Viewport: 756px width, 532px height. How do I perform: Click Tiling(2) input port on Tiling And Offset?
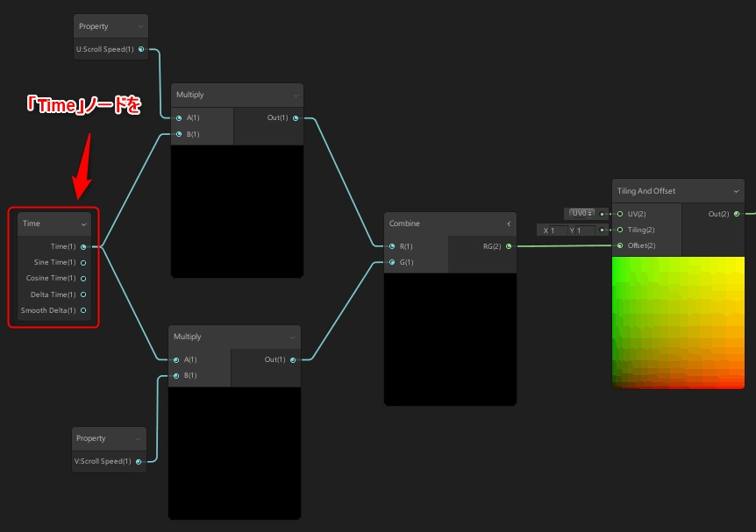coord(620,230)
